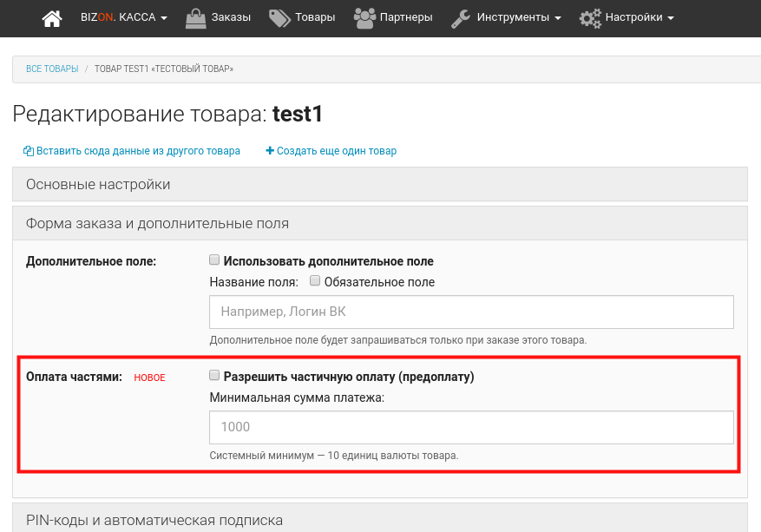Viewport: 761px width, 532px height.
Task: Check Разрешить частичную оплату (предоплату)
Action: tap(214, 377)
